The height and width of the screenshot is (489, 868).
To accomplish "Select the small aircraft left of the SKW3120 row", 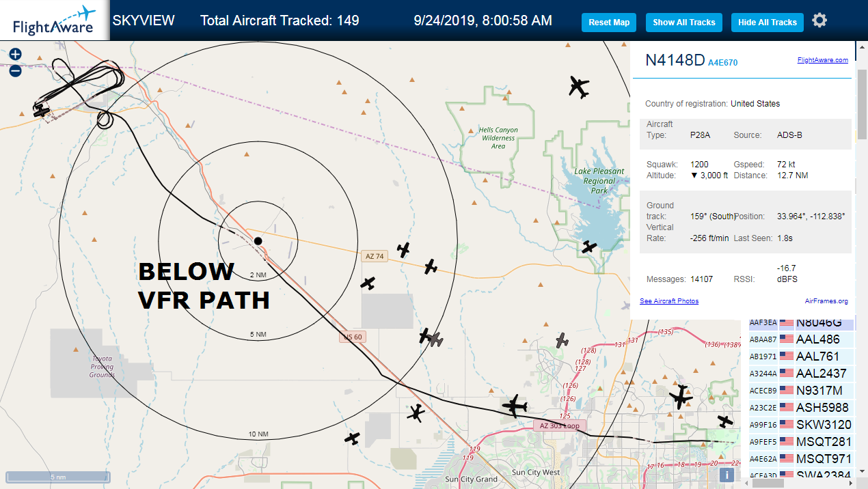I will pyautogui.click(x=725, y=421).
